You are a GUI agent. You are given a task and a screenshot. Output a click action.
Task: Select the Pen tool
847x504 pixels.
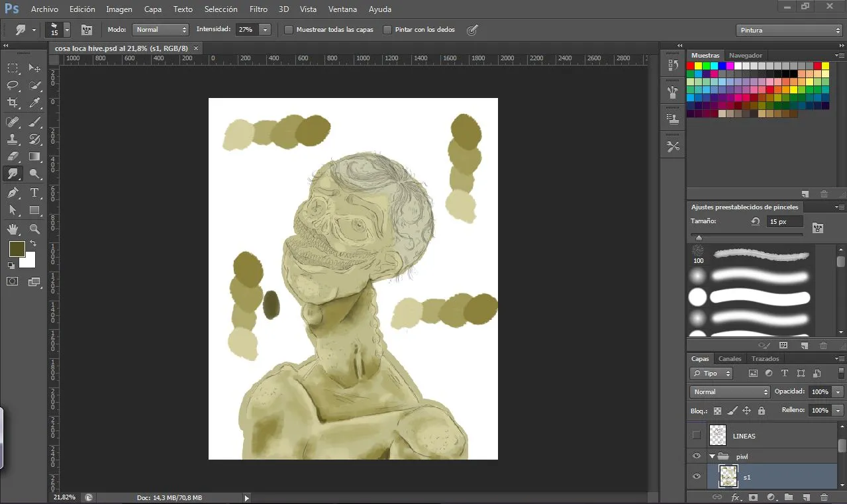[x=13, y=193]
